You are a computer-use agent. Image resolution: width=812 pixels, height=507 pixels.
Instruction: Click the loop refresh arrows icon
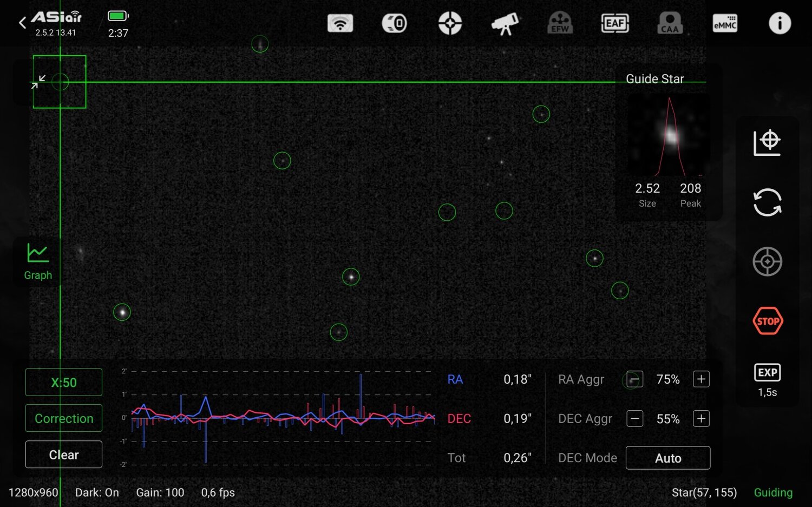767,202
